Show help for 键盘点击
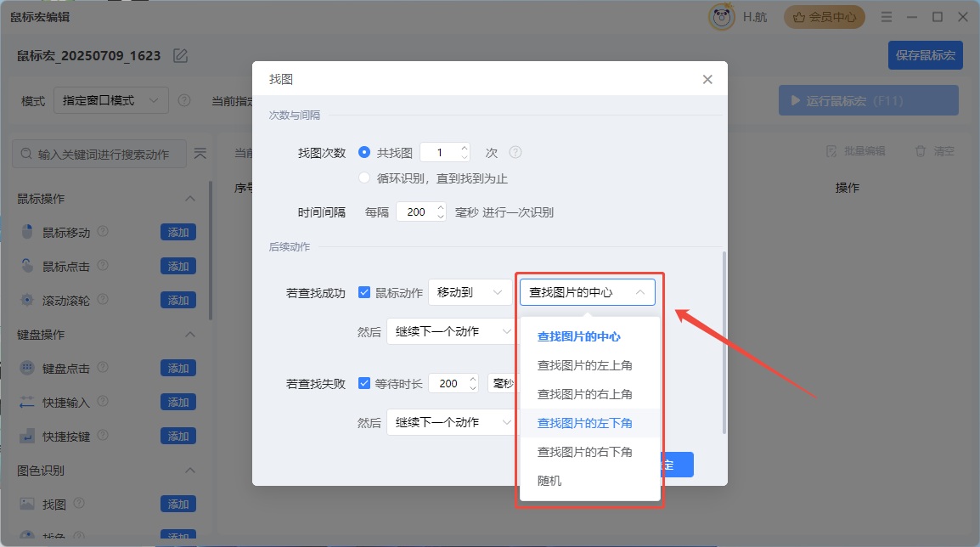 pos(103,367)
